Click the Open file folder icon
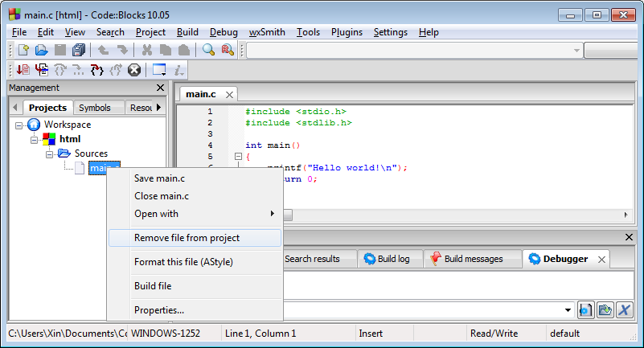The width and height of the screenshot is (644, 348). tap(42, 50)
